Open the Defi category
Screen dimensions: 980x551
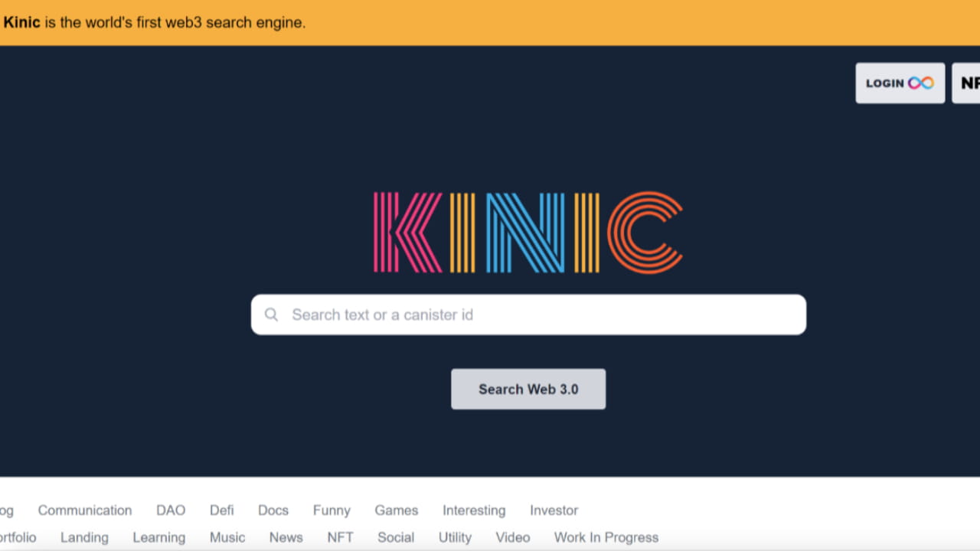pyautogui.click(x=222, y=510)
